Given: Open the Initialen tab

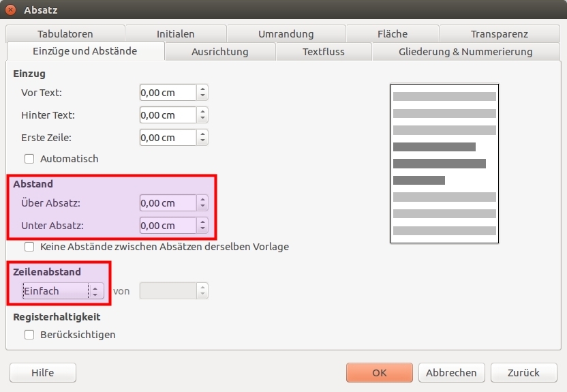Looking at the screenshot, I should click(x=175, y=33).
